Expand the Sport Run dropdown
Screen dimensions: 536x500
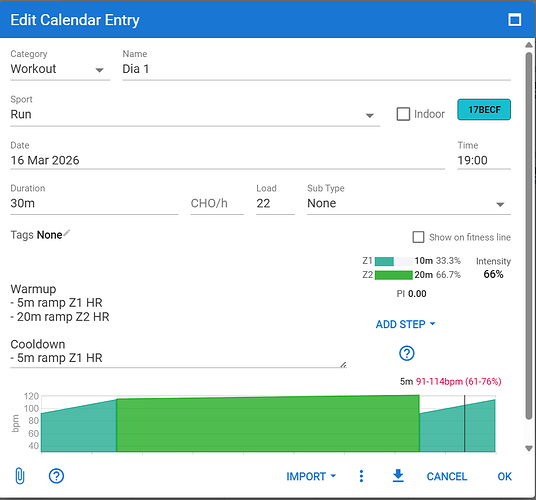[x=195, y=114]
